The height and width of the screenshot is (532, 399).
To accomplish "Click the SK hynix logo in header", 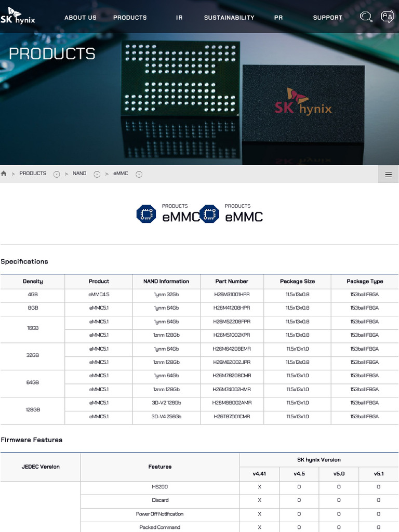I will 18,17.
